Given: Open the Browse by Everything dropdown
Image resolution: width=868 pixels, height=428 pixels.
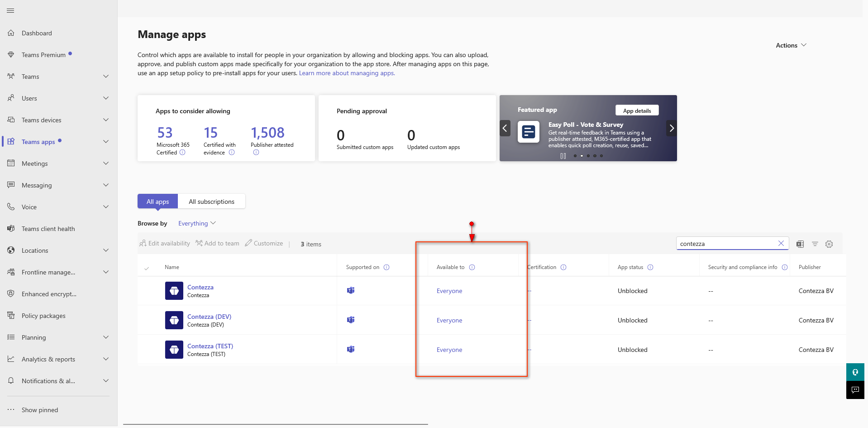Looking at the screenshot, I should [x=197, y=223].
